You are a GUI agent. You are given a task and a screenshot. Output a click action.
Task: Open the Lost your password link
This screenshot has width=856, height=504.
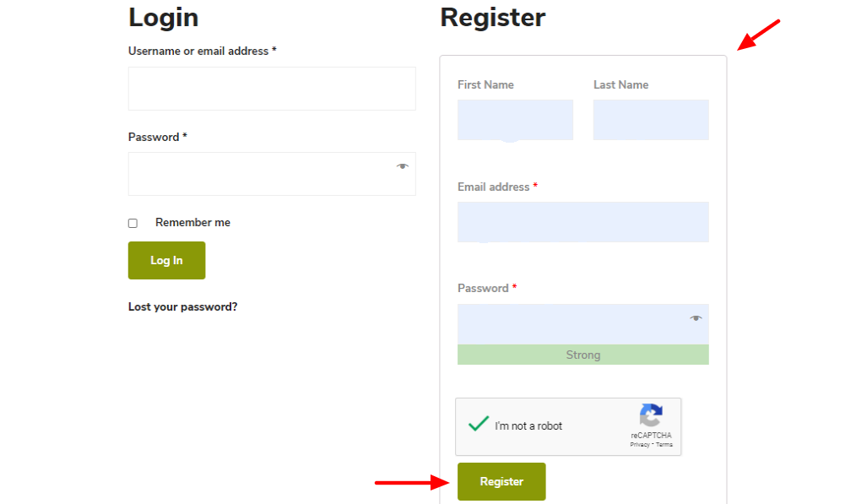[182, 307]
